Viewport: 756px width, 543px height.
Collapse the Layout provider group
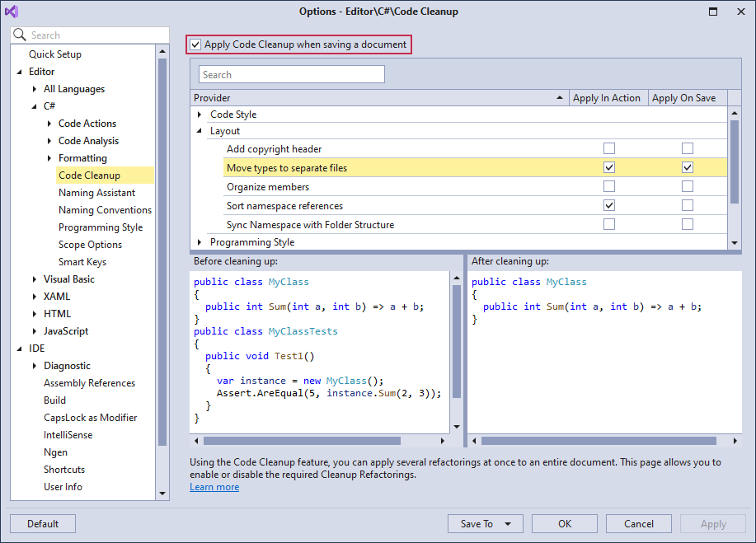point(200,131)
